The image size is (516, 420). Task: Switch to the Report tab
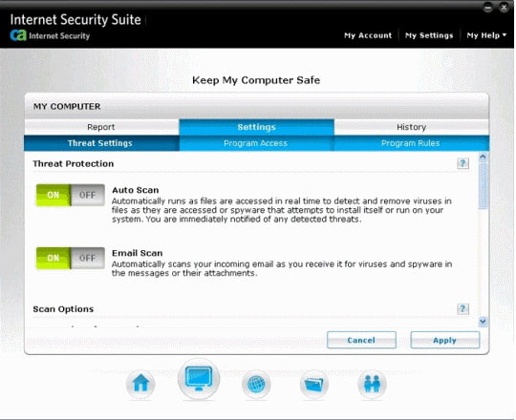coord(101,127)
